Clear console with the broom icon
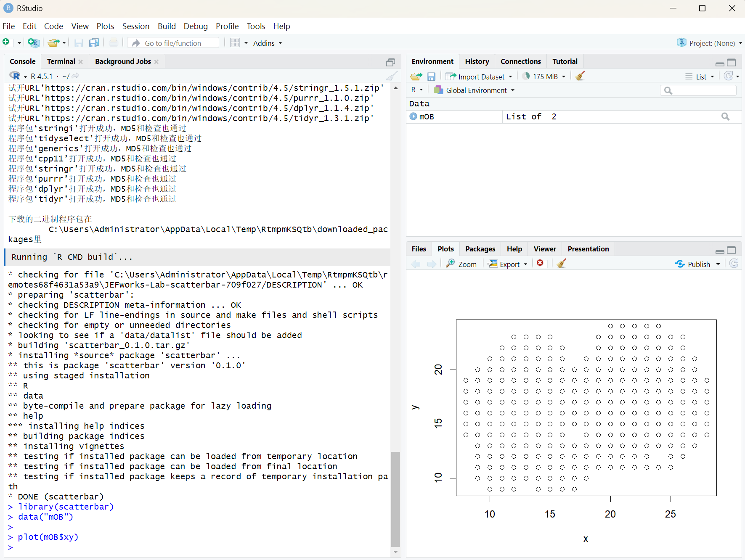 (x=392, y=76)
